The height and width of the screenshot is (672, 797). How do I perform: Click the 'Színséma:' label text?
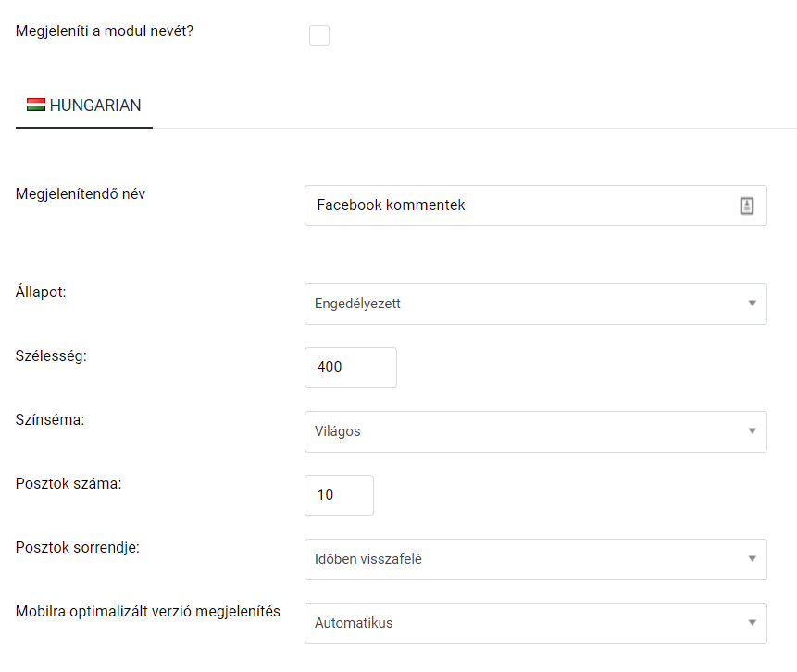coord(50,420)
